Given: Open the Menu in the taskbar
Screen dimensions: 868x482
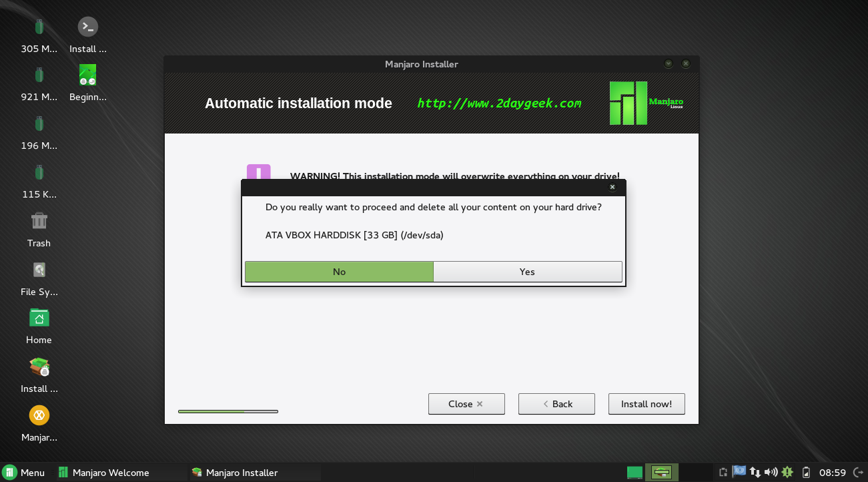Looking at the screenshot, I should click(24, 473).
